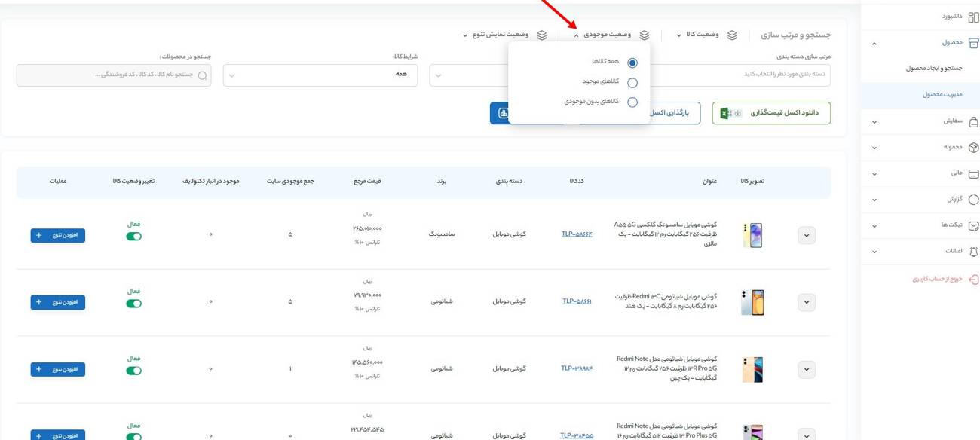Click the محصول product box icon
This screenshot has width=980, height=440.
(x=973, y=43)
